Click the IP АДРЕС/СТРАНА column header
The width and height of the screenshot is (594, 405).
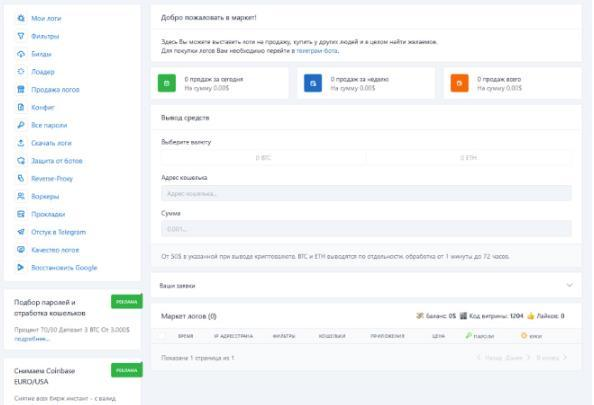coord(233,336)
